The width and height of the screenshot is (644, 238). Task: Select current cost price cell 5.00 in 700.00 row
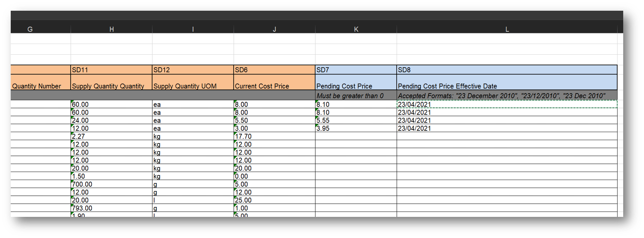(x=274, y=184)
